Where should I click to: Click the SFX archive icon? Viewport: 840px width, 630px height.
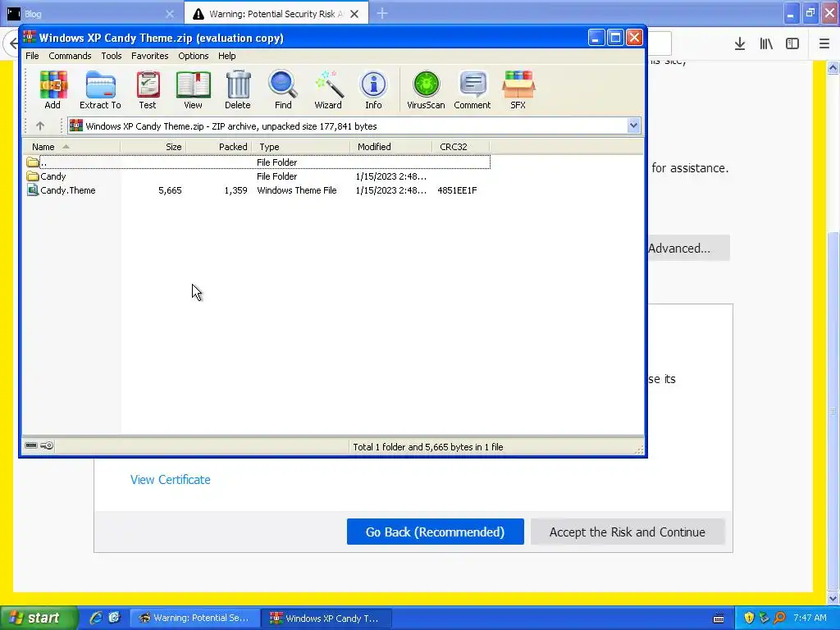tap(518, 90)
